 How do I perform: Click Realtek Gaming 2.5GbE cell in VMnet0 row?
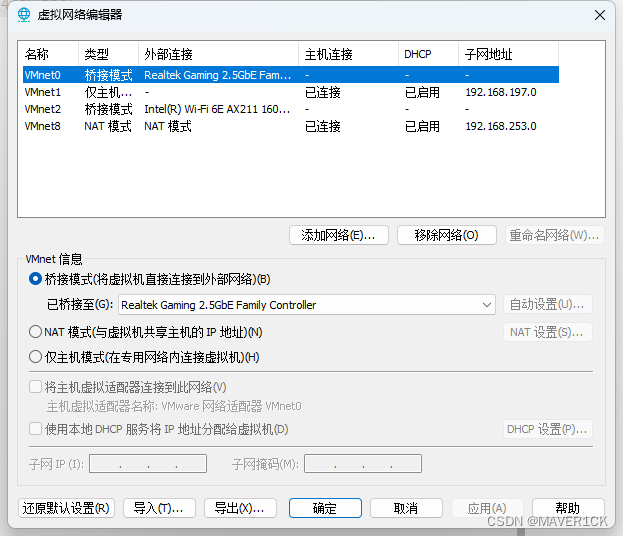pyautogui.click(x=217, y=75)
